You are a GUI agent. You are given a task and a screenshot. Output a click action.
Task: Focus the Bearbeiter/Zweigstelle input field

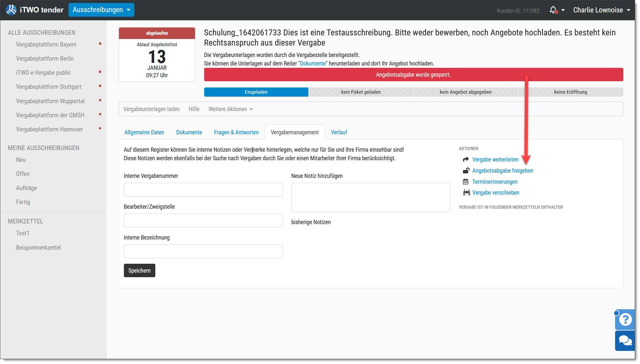pyautogui.click(x=203, y=220)
